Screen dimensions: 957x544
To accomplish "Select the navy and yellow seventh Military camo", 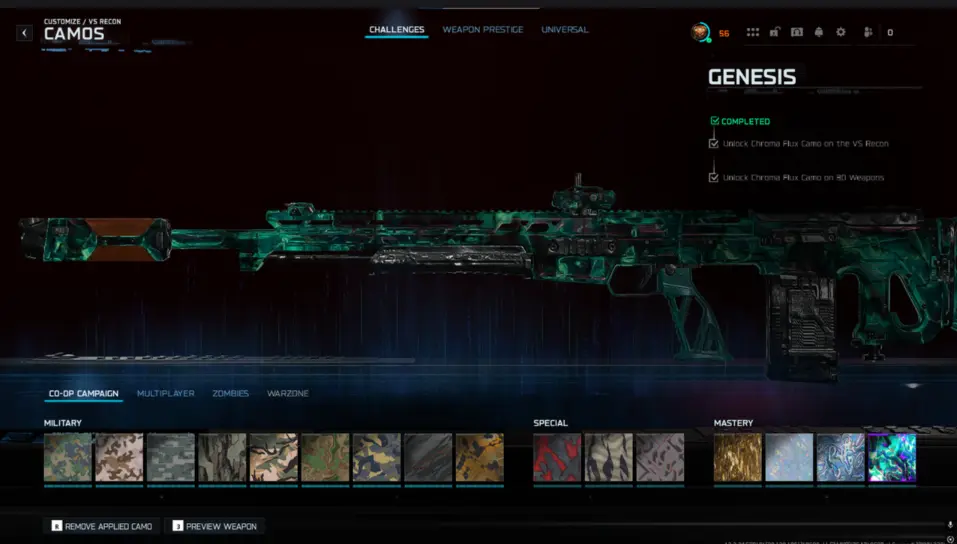I will 377,458.
